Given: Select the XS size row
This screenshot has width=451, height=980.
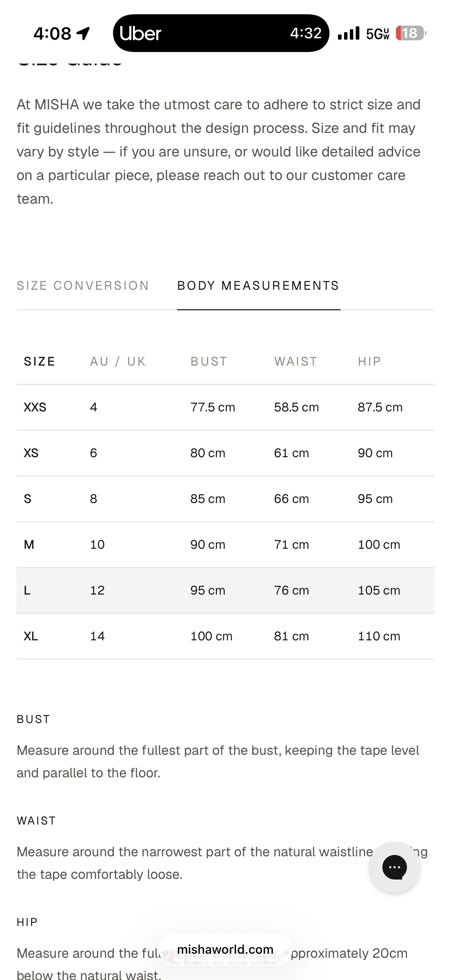Looking at the screenshot, I should click(x=225, y=453).
